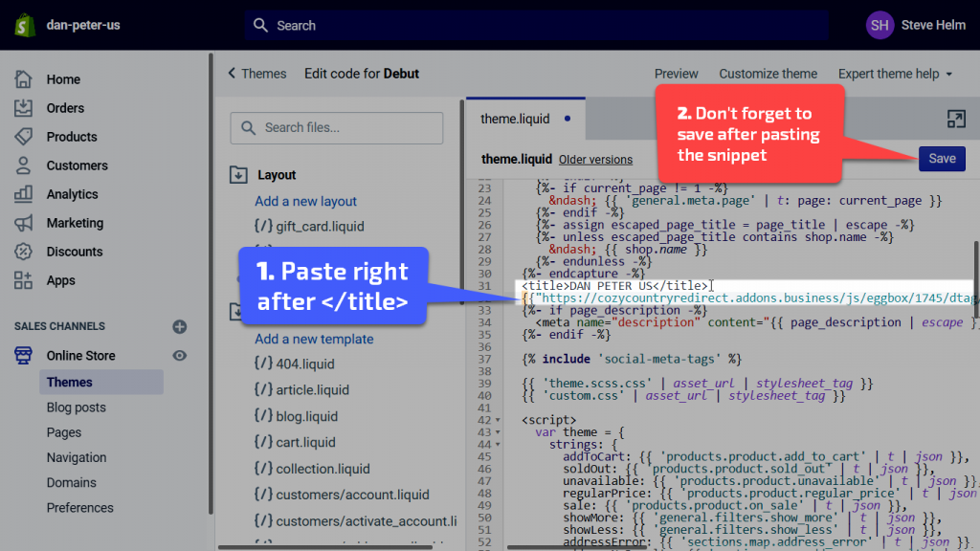980x551 pixels.
Task: Expand code editor to full screen
Action: tap(956, 119)
